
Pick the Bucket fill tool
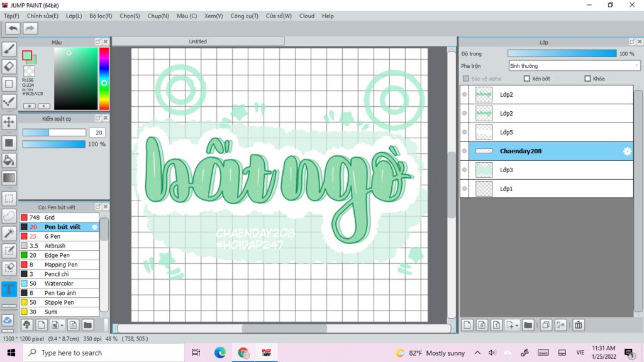point(9,160)
